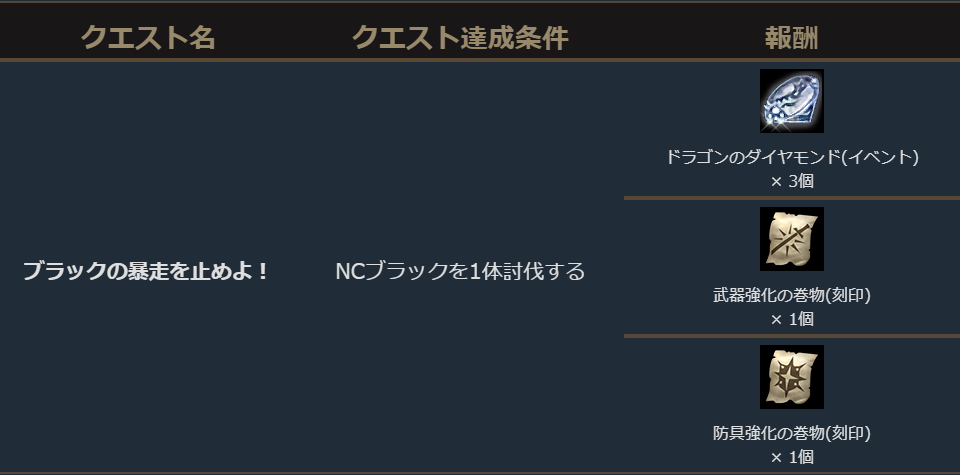Open the 防具強化の巻物(刻印) item label
This screenshot has width=960, height=475.
coord(791,433)
